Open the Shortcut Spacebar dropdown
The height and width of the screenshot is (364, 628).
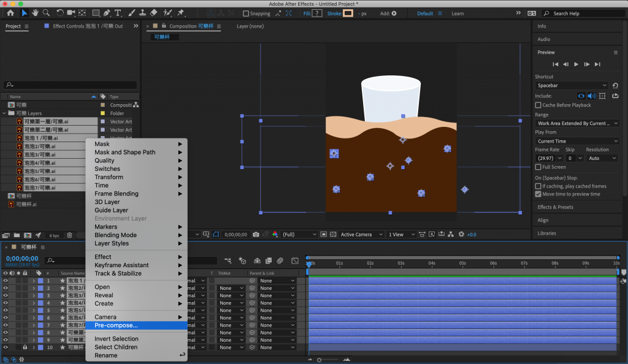[572, 86]
